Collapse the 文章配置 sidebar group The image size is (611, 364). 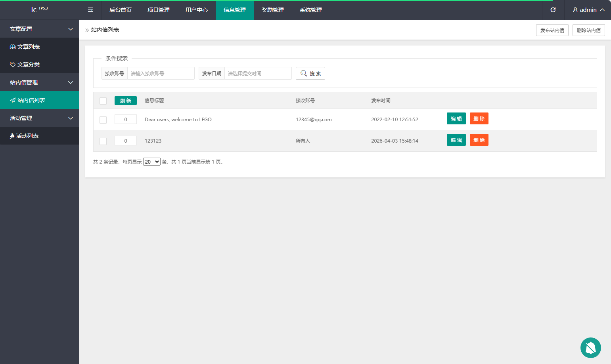[x=40, y=29]
